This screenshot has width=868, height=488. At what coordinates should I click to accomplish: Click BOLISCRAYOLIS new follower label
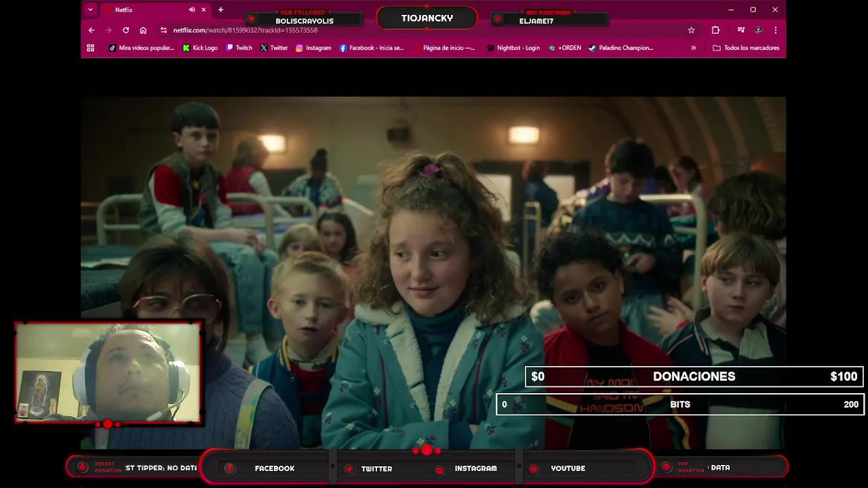(304, 21)
